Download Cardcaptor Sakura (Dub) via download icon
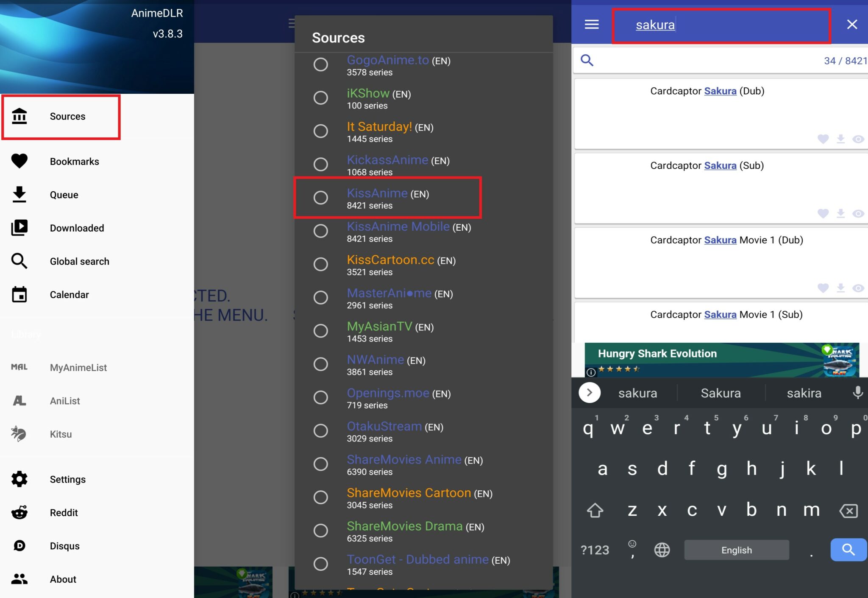This screenshot has height=598, width=868. 841,139
